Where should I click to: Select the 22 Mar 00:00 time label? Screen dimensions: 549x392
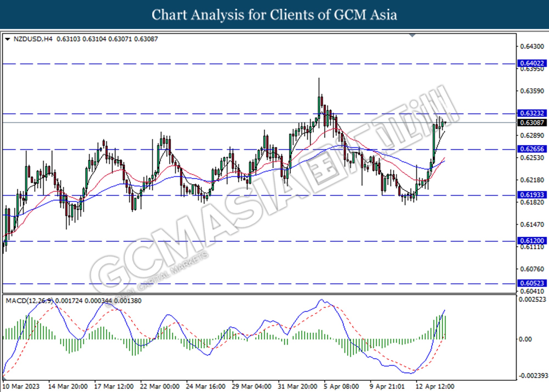pyautogui.click(x=160, y=387)
